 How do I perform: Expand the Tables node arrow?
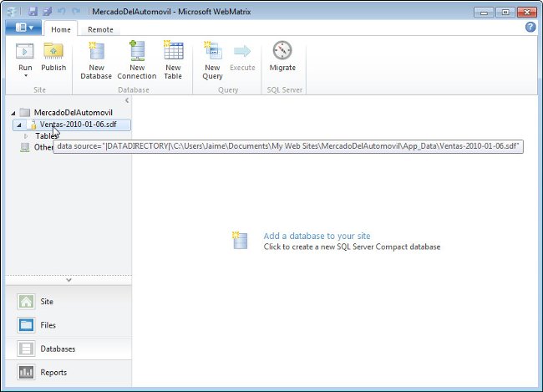click(26, 136)
